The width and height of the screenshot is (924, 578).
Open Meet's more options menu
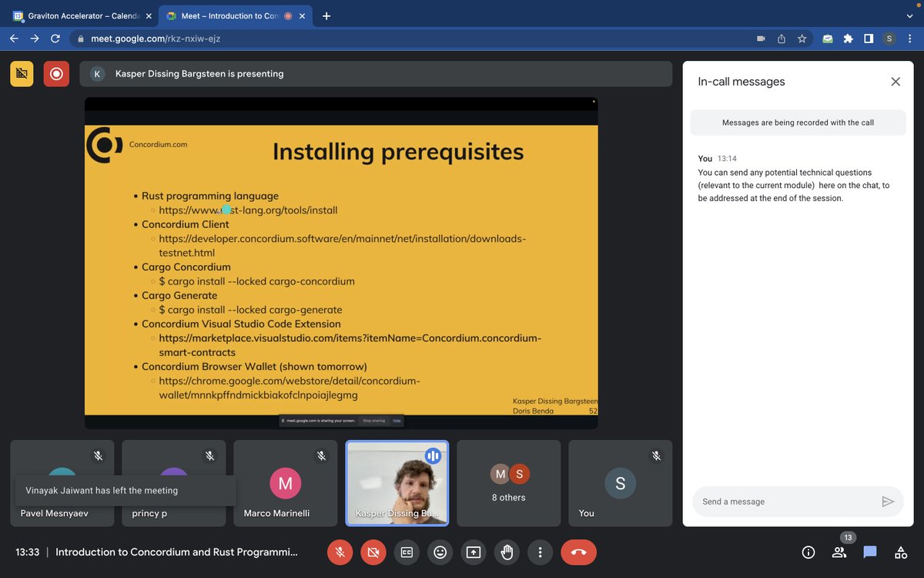tap(540, 552)
